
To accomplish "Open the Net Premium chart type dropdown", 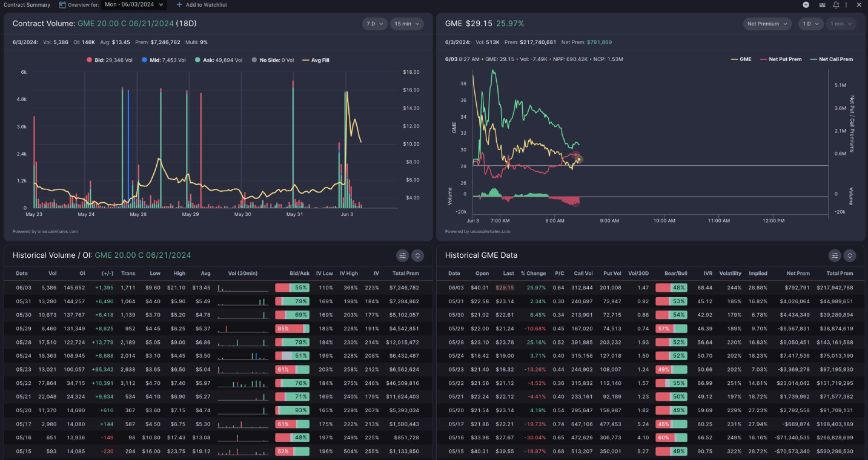I will click(x=767, y=24).
